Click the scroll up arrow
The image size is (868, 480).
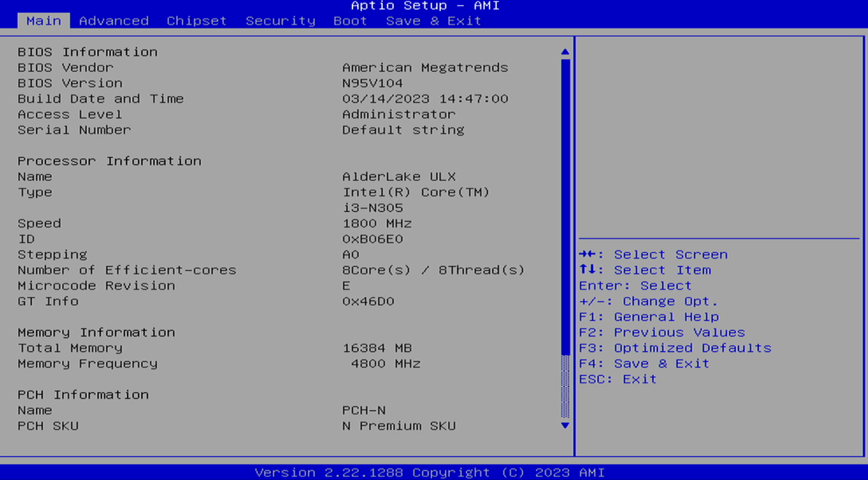click(x=565, y=52)
